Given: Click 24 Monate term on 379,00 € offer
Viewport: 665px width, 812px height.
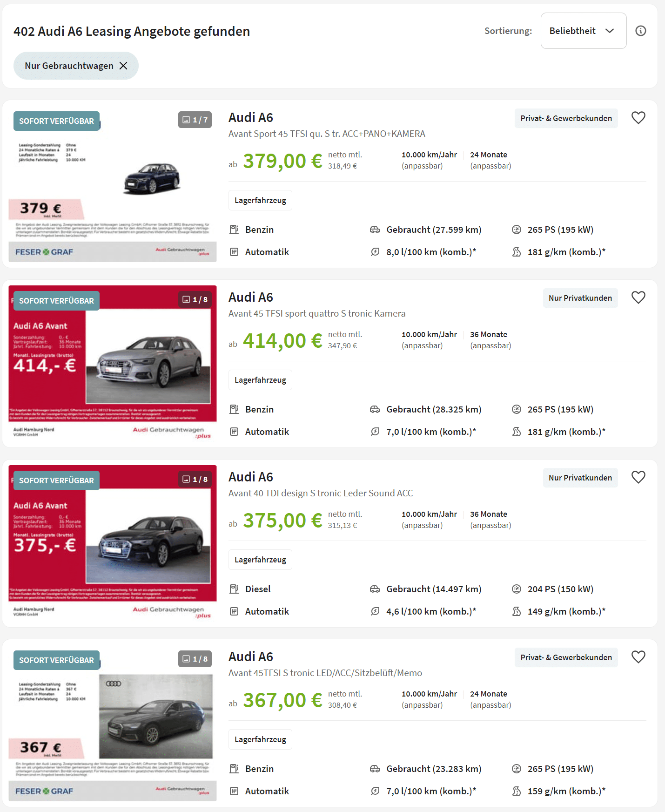Looking at the screenshot, I should tap(489, 155).
